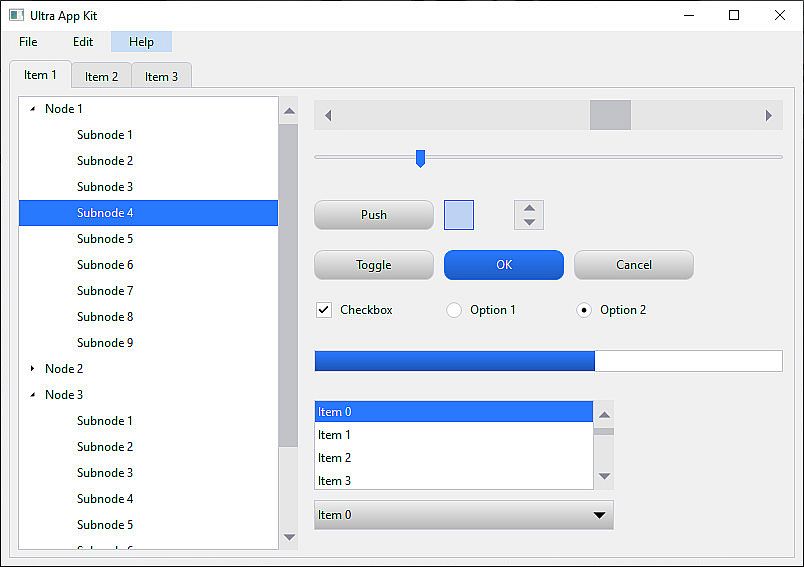Click the spinner up arrow

(529, 208)
